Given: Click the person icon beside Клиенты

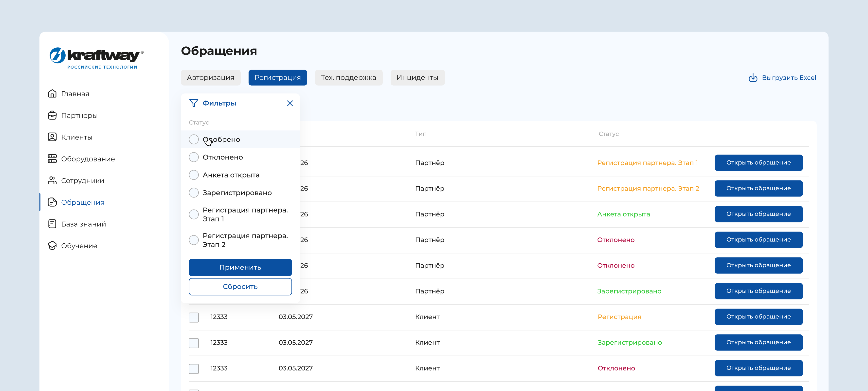Looking at the screenshot, I should [x=52, y=137].
